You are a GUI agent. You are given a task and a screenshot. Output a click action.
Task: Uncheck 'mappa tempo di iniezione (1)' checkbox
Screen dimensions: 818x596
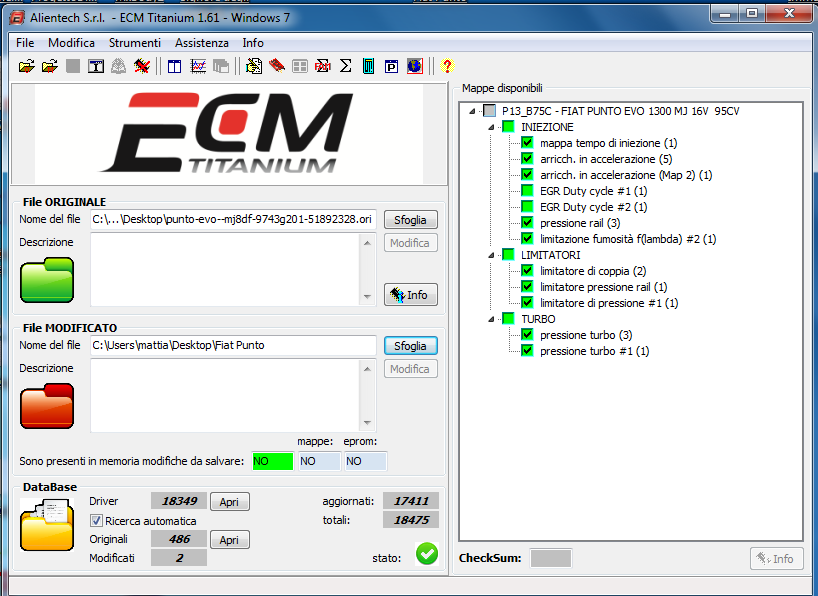(x=527, y=142)
